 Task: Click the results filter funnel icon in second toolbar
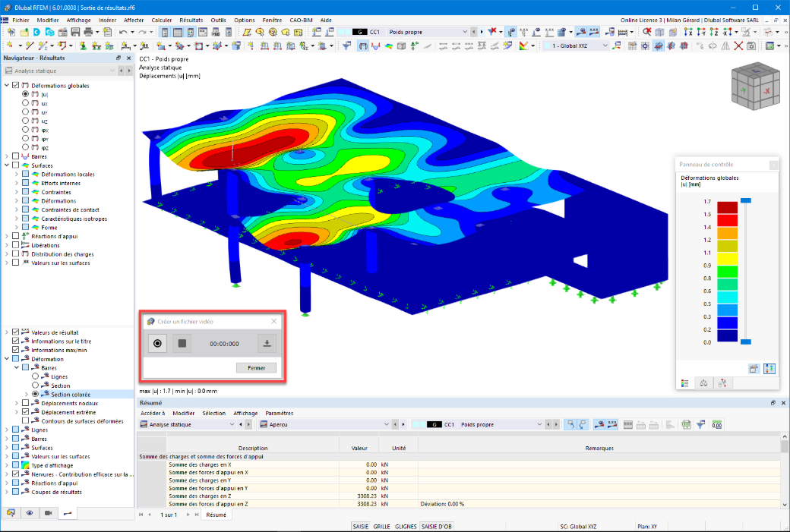346,46
